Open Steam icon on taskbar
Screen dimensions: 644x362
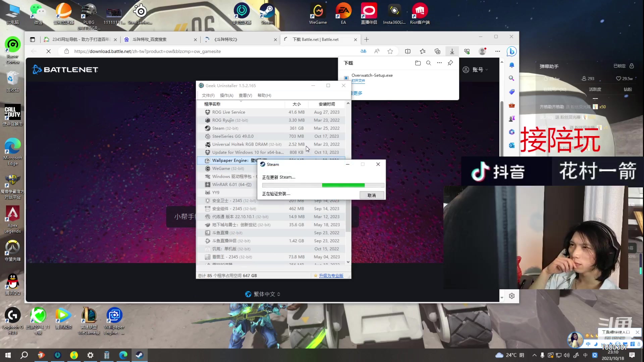pyautogui.click(x=140, y=355)
